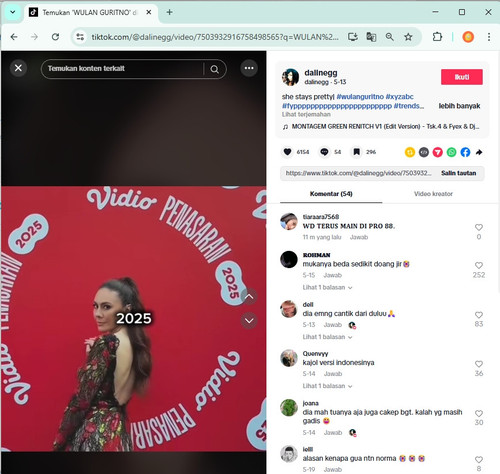Click the yellow repost share icon

(x=410, y=152)
